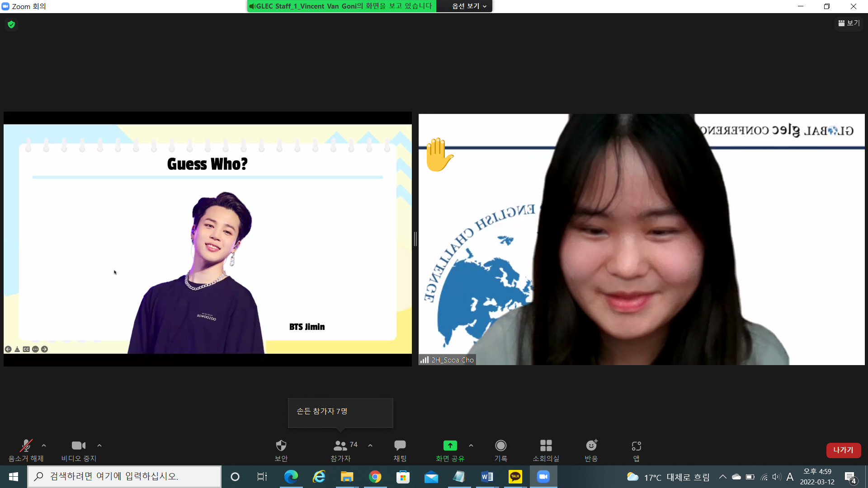This screenshot has height=488, width=868.
Task: Launch Internet Explorer from taskbar
Action: [x=319, y=477]
